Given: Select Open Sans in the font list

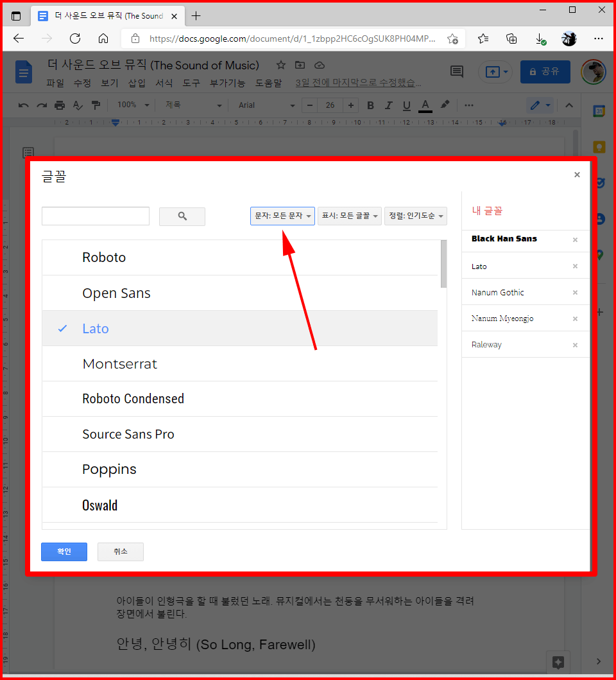Looking at the screenshot, I should pyautogui.click(x=240, y=293).
